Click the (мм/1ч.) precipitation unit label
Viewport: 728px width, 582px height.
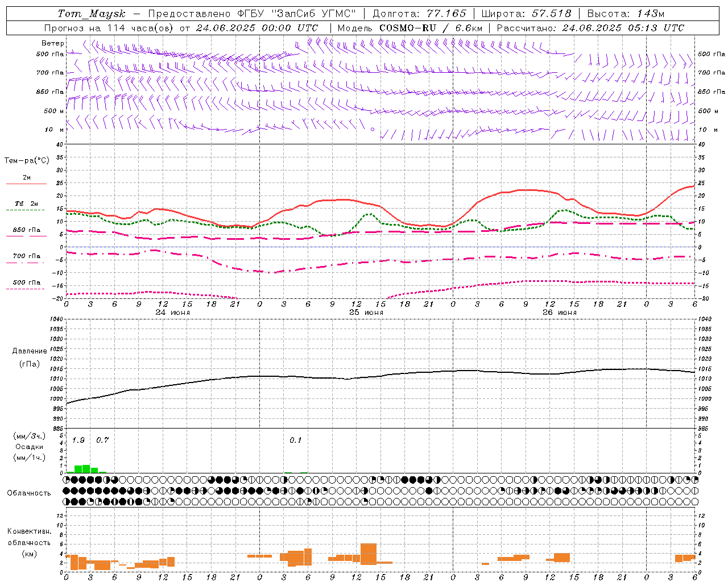pos(30,458)
